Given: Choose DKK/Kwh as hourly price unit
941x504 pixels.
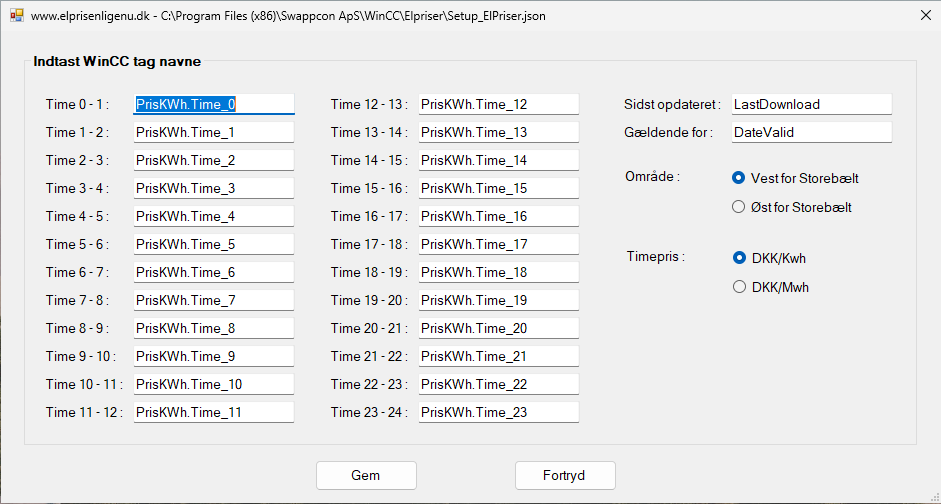Looking at the screenshot, I should (x=739, y=258).
